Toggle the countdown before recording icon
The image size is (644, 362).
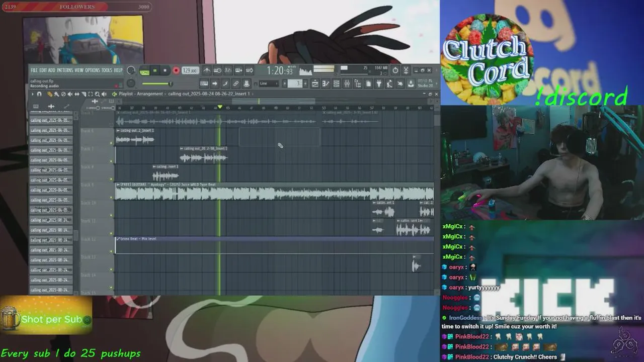click(x=227, y=70)
